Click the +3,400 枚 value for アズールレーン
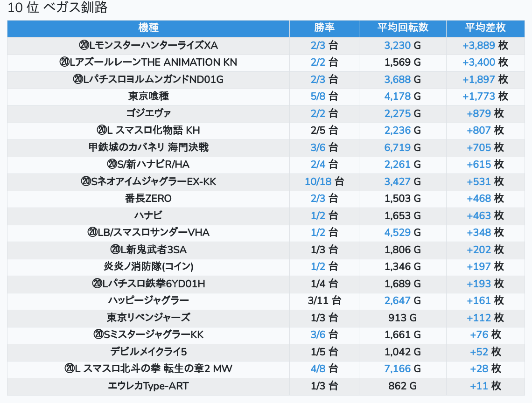532x403 pixels. coord(478,63)
